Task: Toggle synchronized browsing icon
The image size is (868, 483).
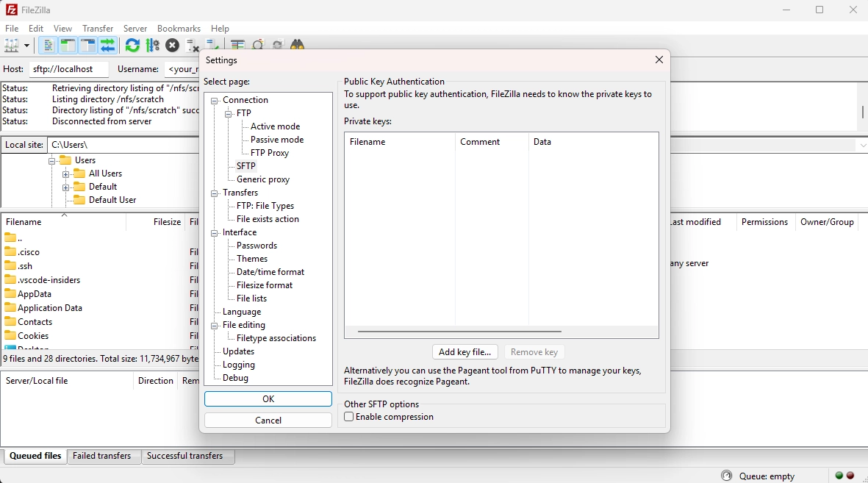Action: pos(278,44)
